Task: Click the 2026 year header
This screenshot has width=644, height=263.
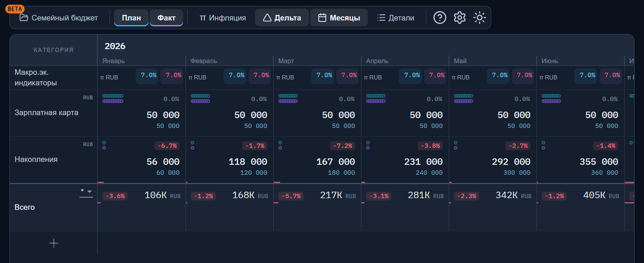Action: tap(115, 46)
